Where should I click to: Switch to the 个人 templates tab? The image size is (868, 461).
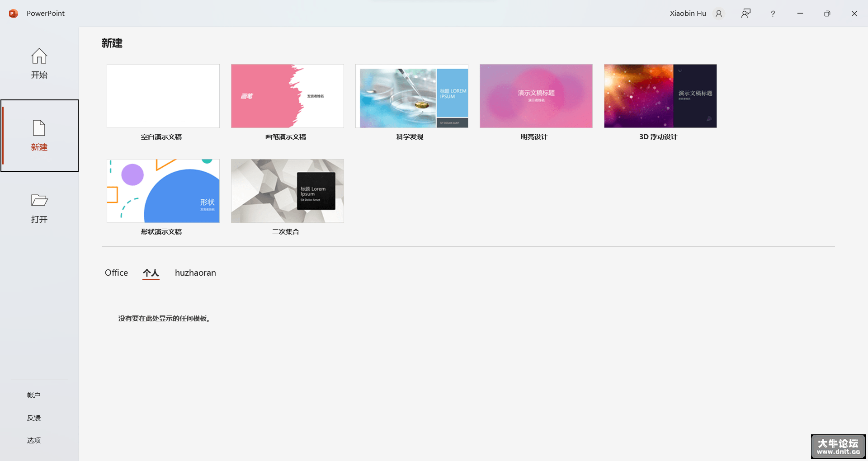pyautogui.click(x=151, y=273)
